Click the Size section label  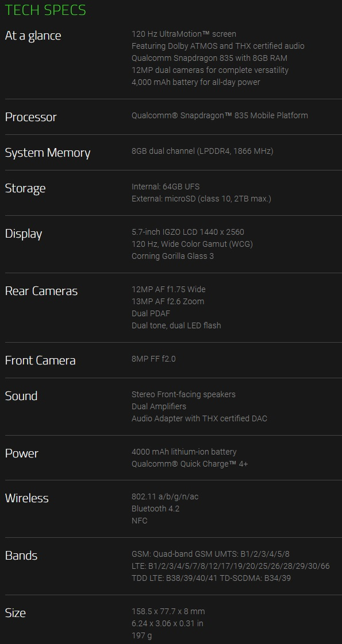coord(15,613)
